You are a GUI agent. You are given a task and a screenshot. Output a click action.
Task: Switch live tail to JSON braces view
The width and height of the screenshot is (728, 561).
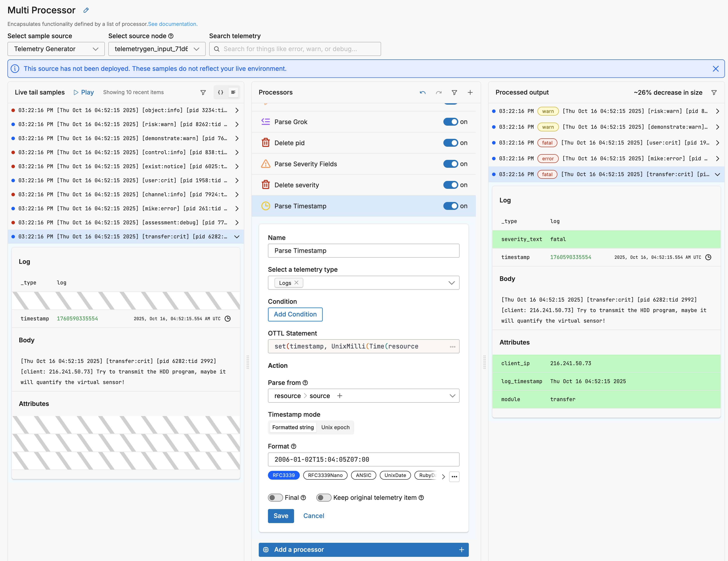pos(220,92)
